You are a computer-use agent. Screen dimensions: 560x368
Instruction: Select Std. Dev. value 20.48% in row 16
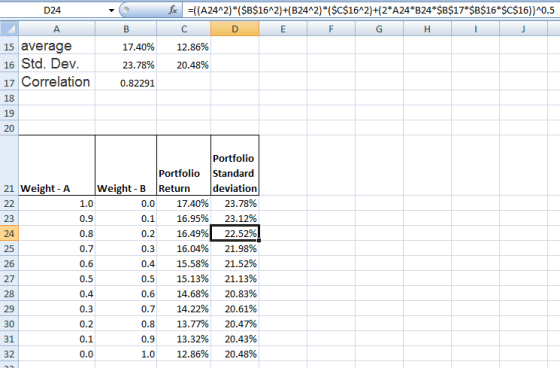point(184,63)
